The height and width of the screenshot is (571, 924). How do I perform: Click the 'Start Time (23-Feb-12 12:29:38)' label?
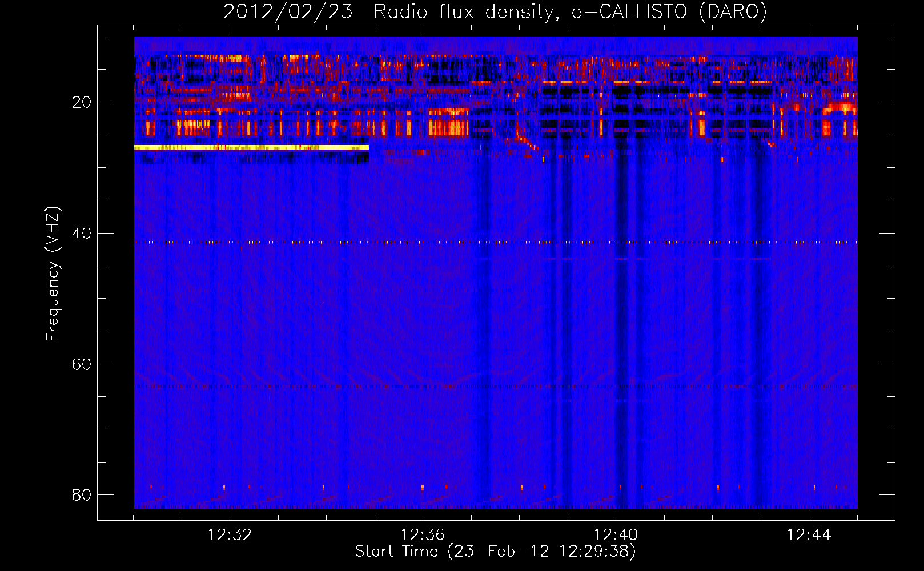(495, 552)
